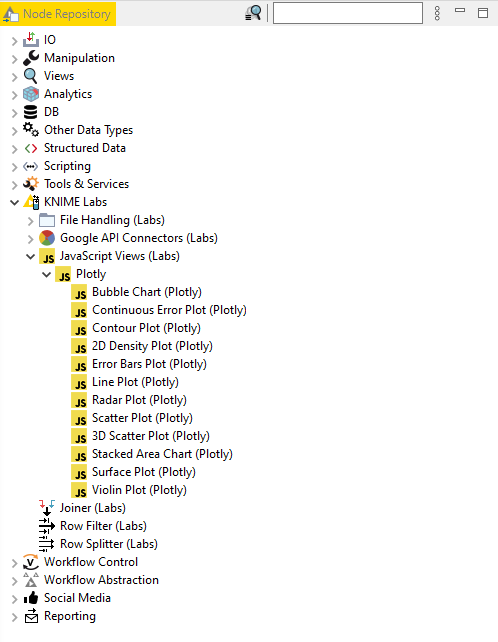This screenshot has width=498, height=642.
Task: Click the Social Media thumbs-up icon
Action: tap(31, 598)
